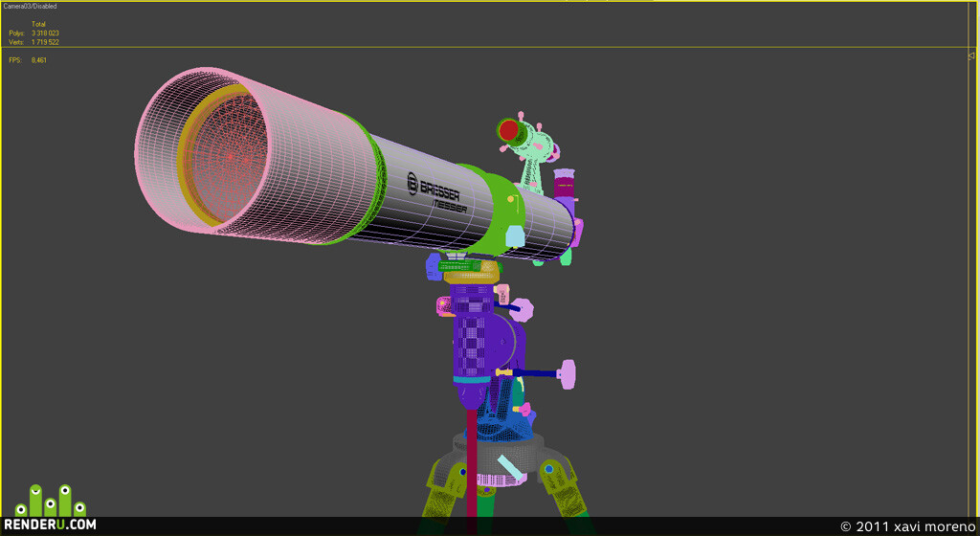Select the Polys count 3 318 023

(45, 33)
